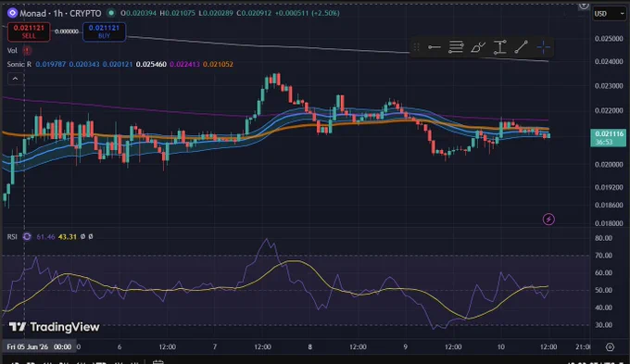Viewport: 630px width, 364px height.
Task: Click the RSI indicator label
Action: click(12, 236)
